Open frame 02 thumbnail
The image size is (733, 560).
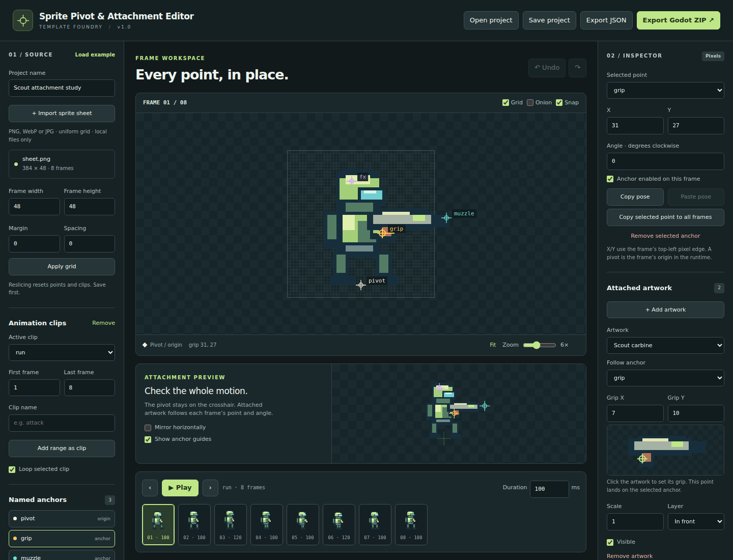click(194, 524)
